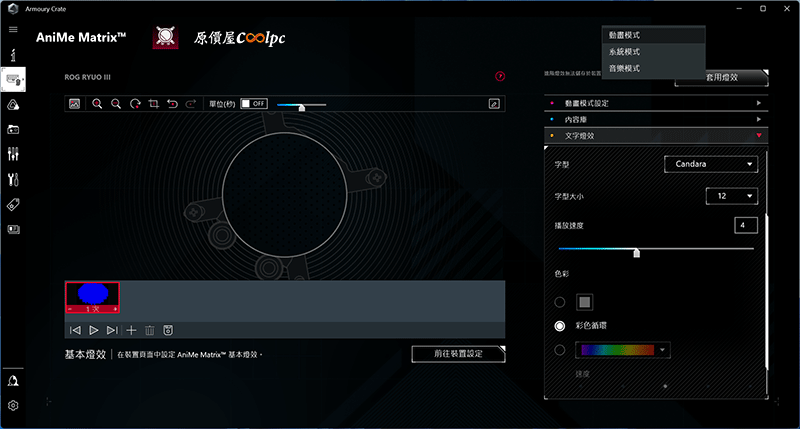Screen dimensions: 800x429
Task: Open the notification bell icon in sidebar
Action: click(x=13, y=381)
